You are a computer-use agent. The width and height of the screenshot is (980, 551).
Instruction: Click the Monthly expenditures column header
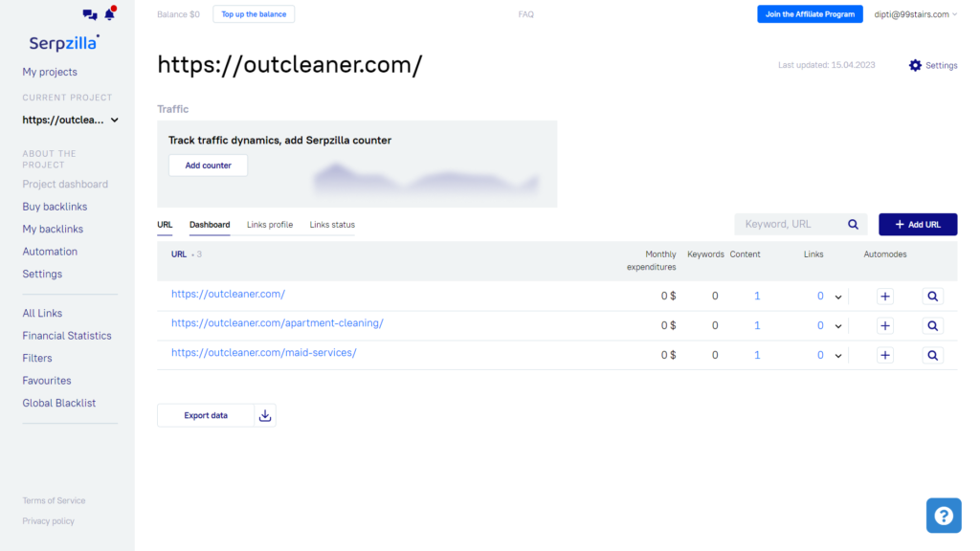[x=651, y=260]
